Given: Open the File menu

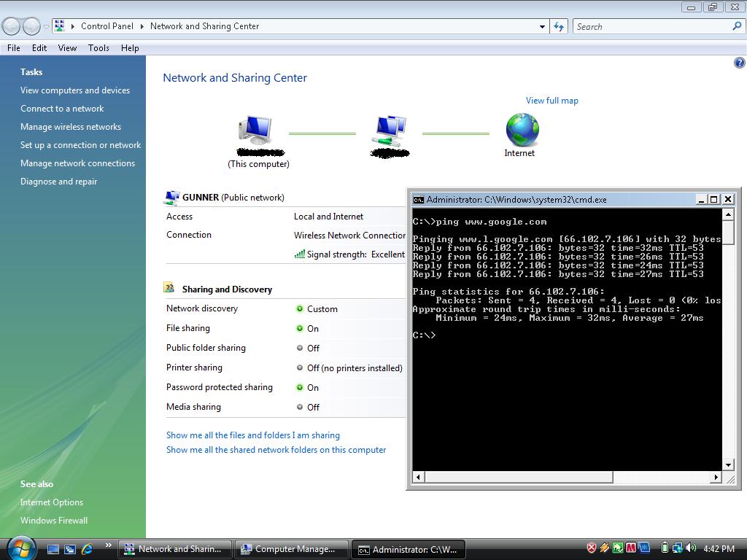Looking at the screenshot, I should pos(14,48).
